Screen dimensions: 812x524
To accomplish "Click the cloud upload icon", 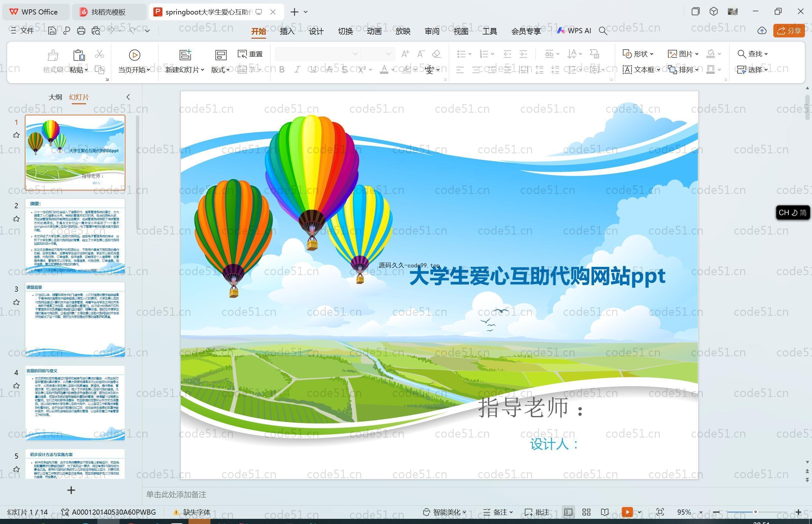I will pyautogui.click(x=762, y=31).
